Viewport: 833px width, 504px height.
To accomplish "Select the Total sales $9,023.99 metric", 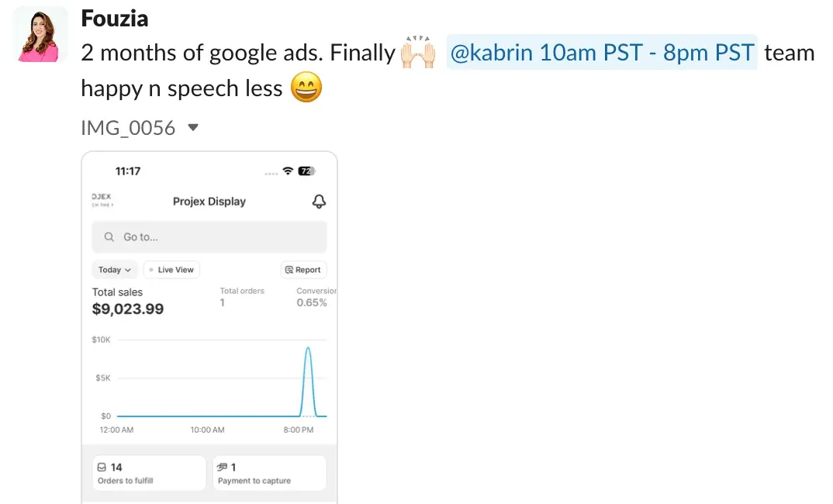I will 128,301.
